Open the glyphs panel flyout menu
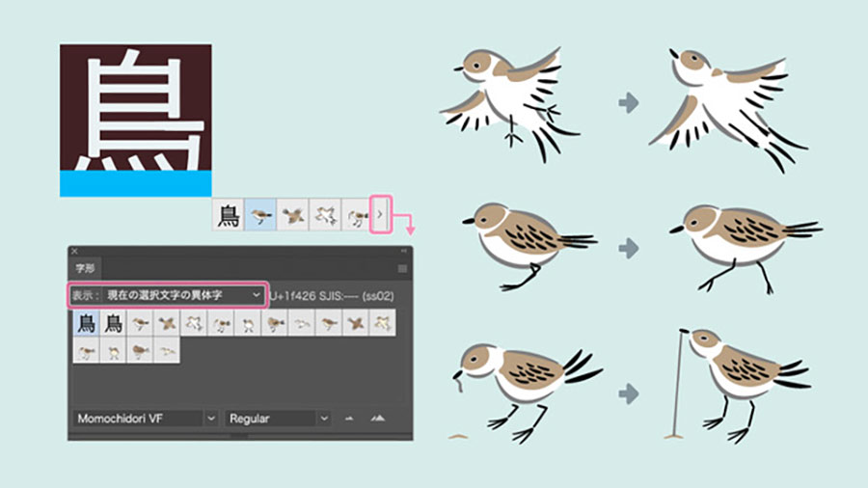This screenshot has width=868, height=488. coord(402,269)
